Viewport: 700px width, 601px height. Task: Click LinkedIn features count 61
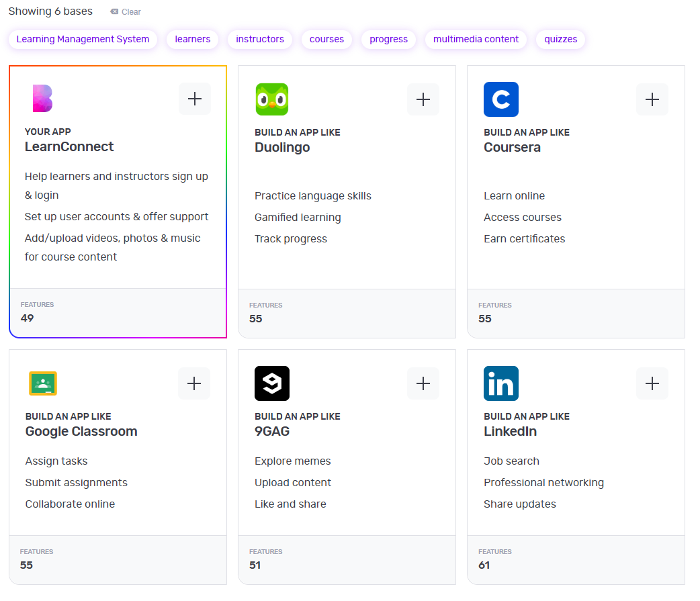pos(484,565)
